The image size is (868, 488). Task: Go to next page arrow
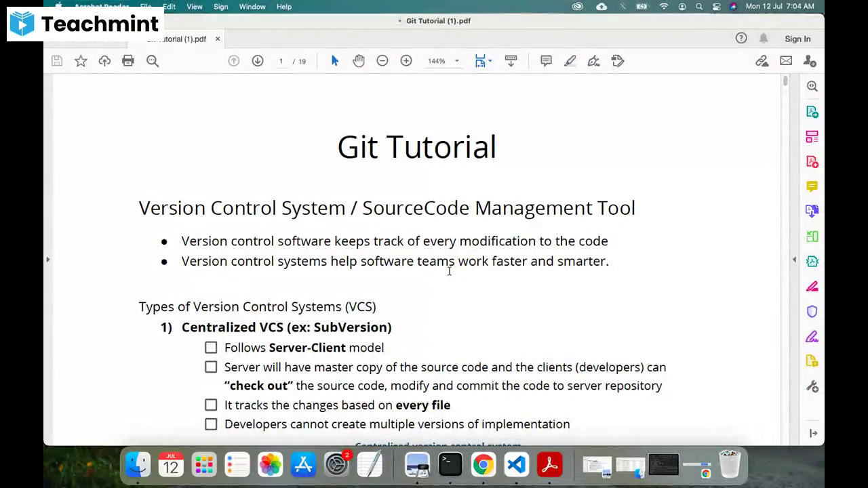[x=258, y=61]
